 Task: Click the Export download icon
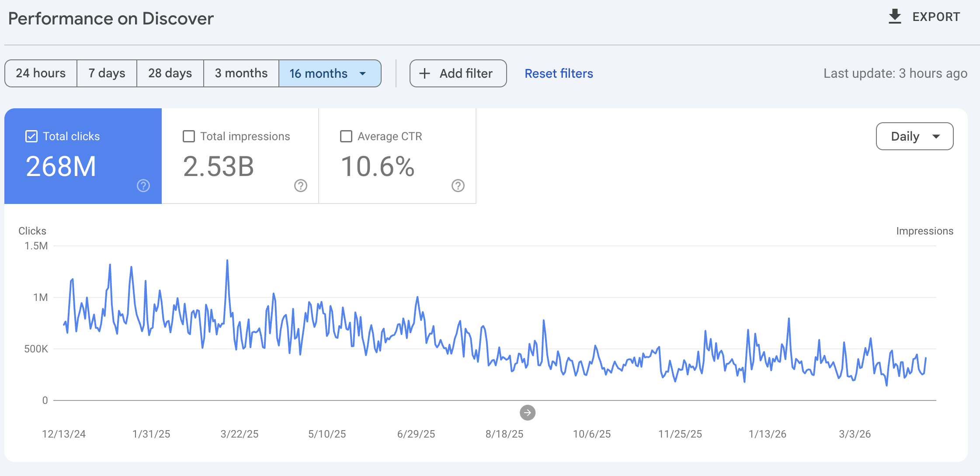click(894, 16)
